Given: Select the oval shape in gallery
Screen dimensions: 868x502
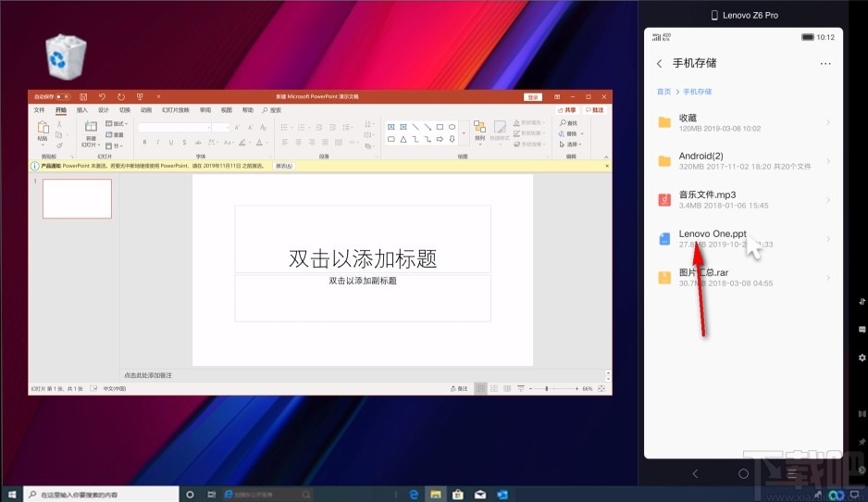Looking at the screenshot, I should coord(452,127).
